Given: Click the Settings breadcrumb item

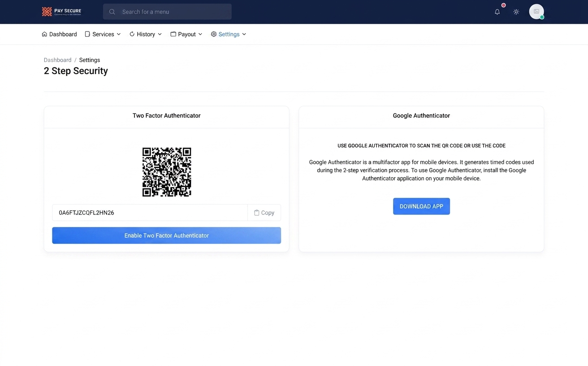Looking at the screenshot, I should click(x=90, y=60).
